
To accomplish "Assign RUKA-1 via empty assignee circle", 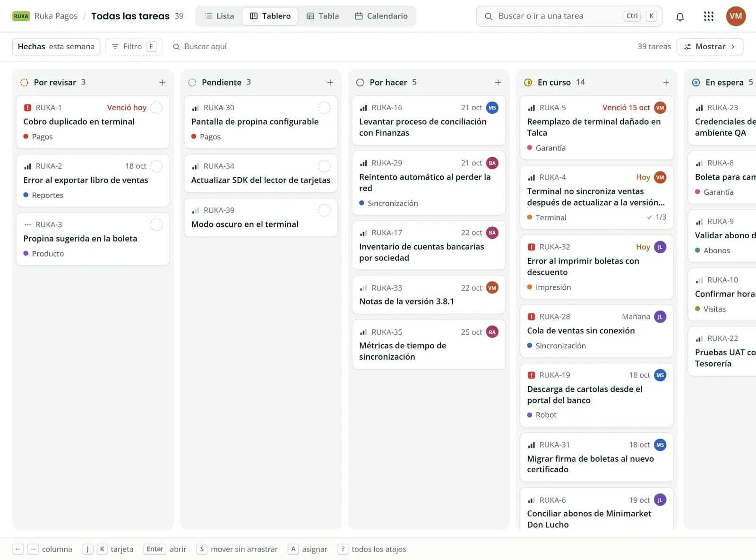I will [x=156, y=108].
